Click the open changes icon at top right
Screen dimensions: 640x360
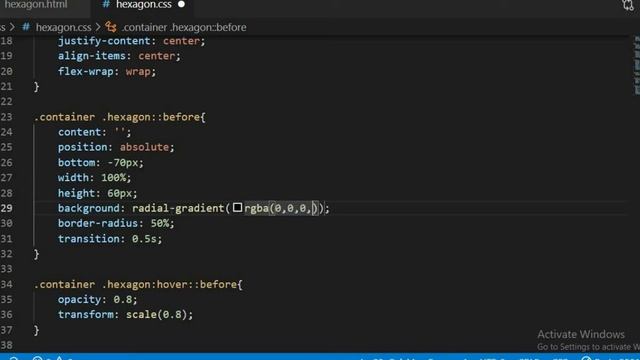point(628,5)
